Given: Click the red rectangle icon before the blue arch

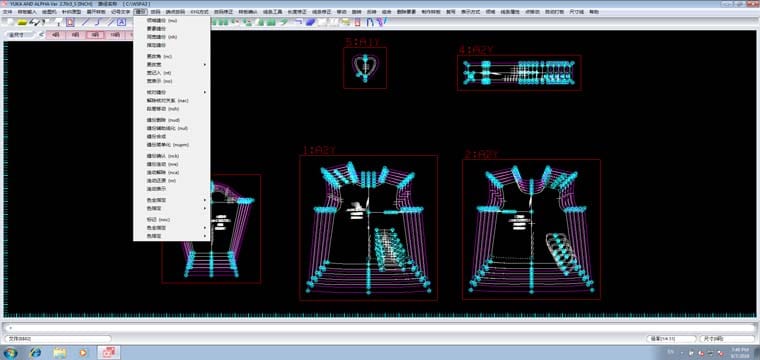Looking at the screenshot, I should click(358, 22).
